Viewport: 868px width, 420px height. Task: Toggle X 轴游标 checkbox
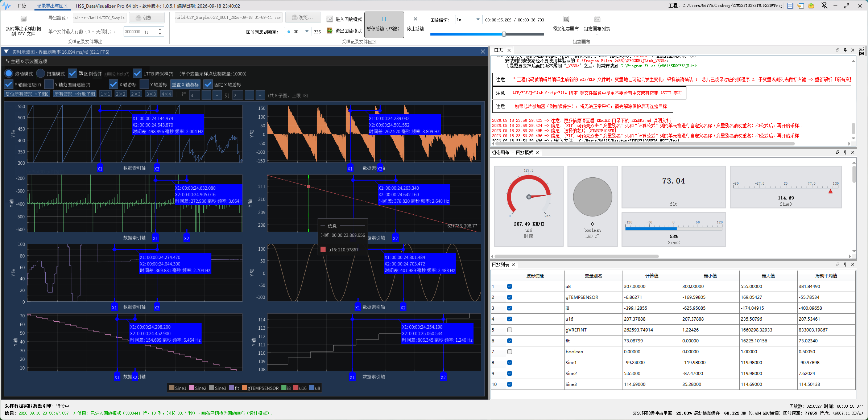click(x=113, y=85)
